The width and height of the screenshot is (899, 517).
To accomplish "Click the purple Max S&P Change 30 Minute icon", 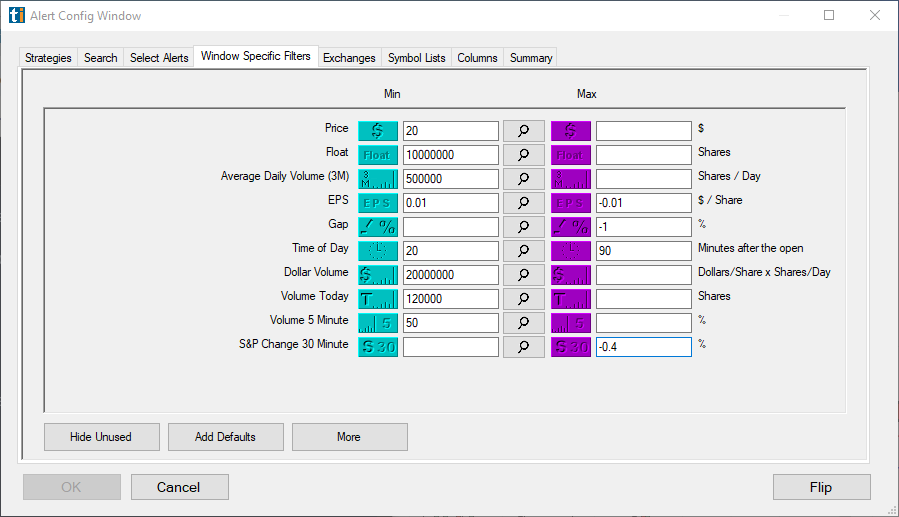I will point(570,347).
